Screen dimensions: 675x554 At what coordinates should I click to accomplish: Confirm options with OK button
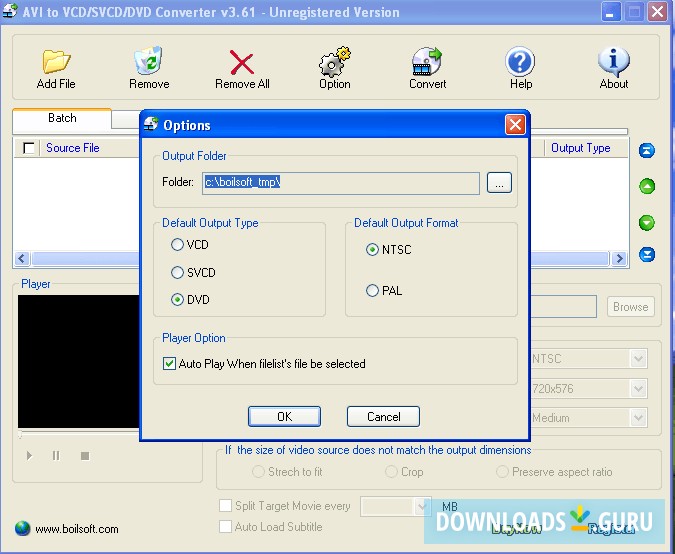[x=284, y=417]
